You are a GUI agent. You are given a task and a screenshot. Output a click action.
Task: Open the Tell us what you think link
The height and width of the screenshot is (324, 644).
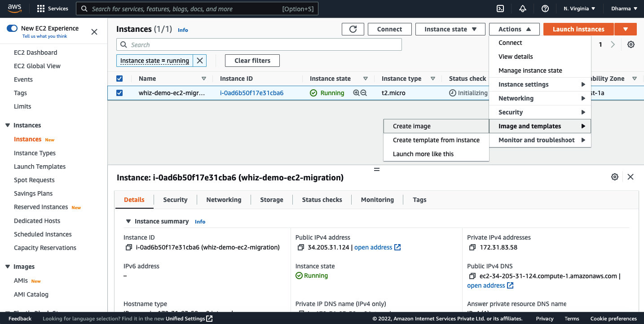point(44,36)
